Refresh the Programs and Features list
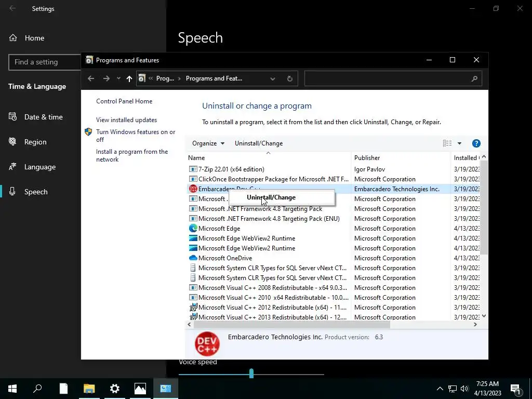The image size is (532, 399). coord(289,78)
